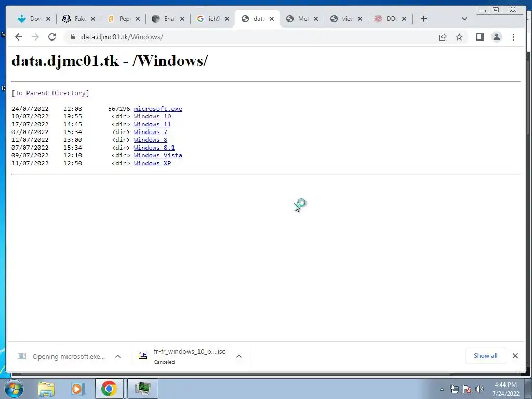Screen dimensions: 532x399
Task: Close the 'Met' tab
Action: click(x=316, y=19)
